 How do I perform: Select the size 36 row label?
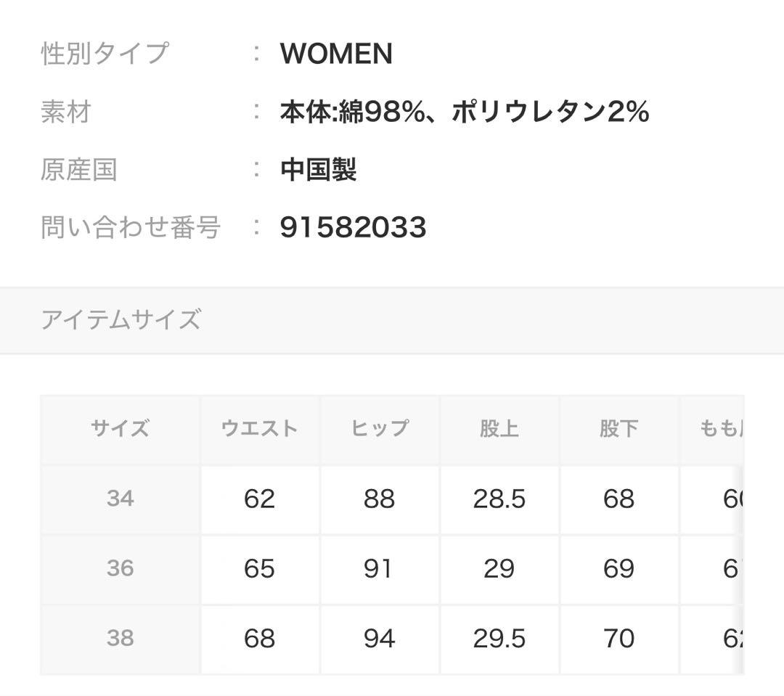120,568
